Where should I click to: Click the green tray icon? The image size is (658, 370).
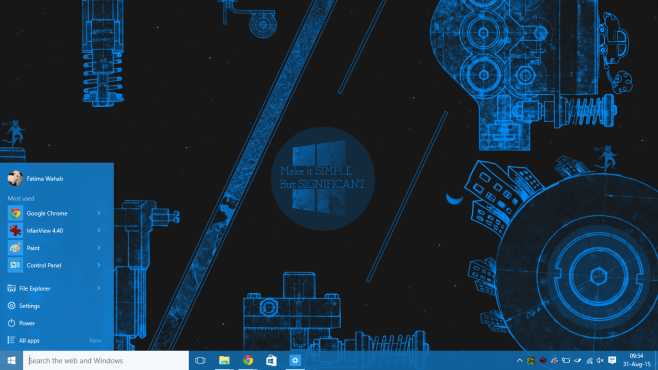[531, 361]
